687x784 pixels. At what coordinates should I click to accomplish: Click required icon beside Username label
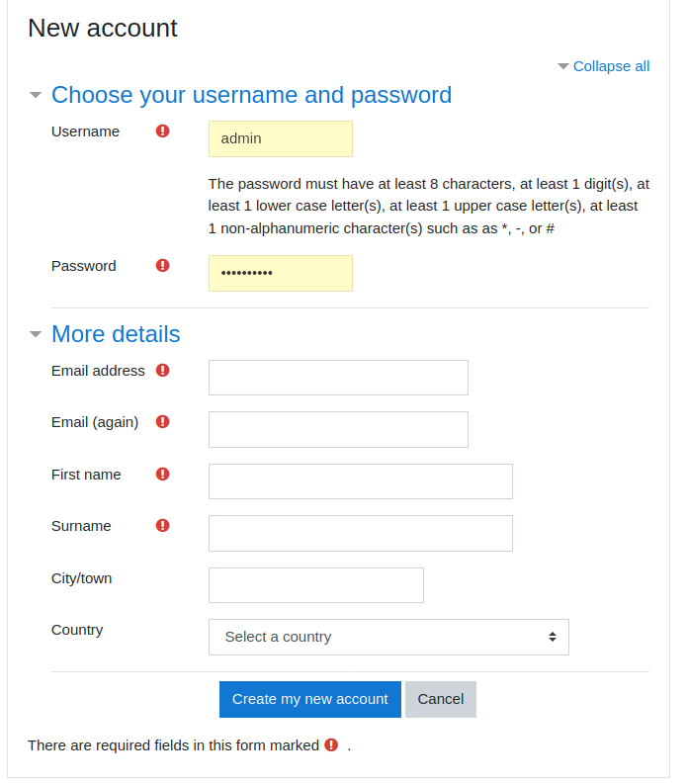tap(163, 131)
